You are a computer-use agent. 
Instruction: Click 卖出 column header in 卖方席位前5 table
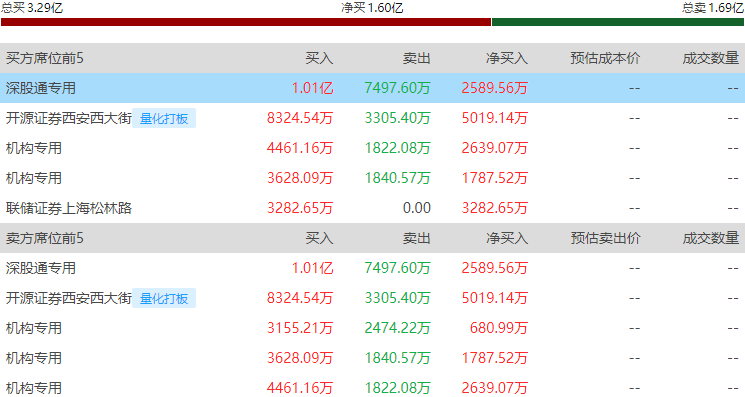(416, 238)
